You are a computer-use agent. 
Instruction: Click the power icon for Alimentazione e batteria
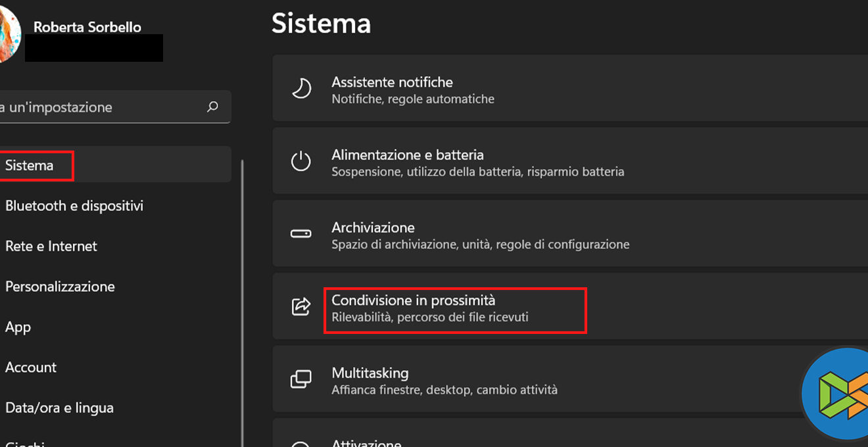[x=301, y=162]
